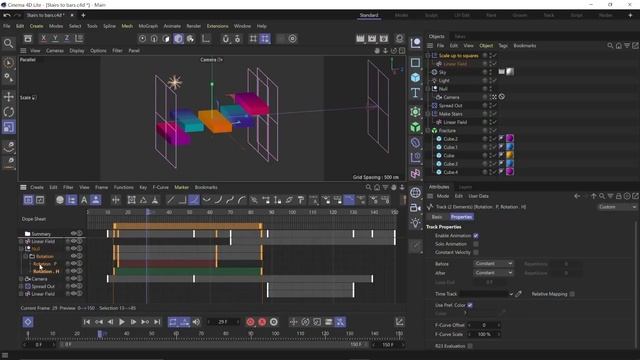Select the active Scale tool
The image size is (640, 360).
coord(9,127)
